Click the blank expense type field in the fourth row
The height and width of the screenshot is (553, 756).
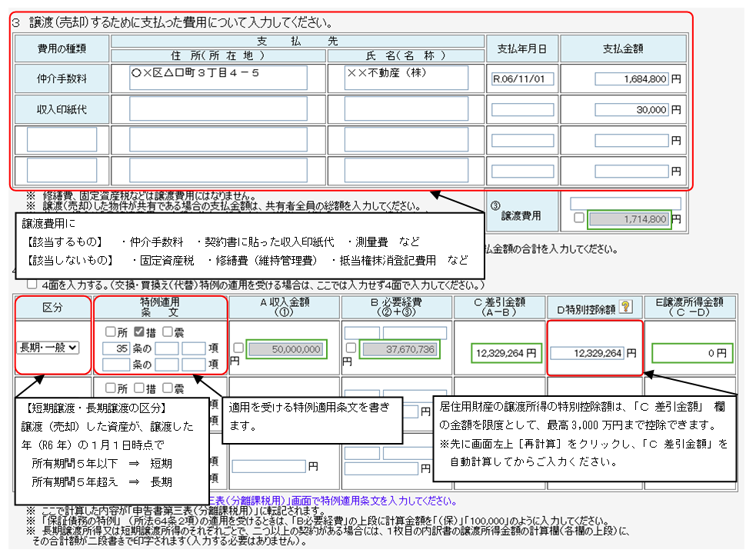[62, 170]
